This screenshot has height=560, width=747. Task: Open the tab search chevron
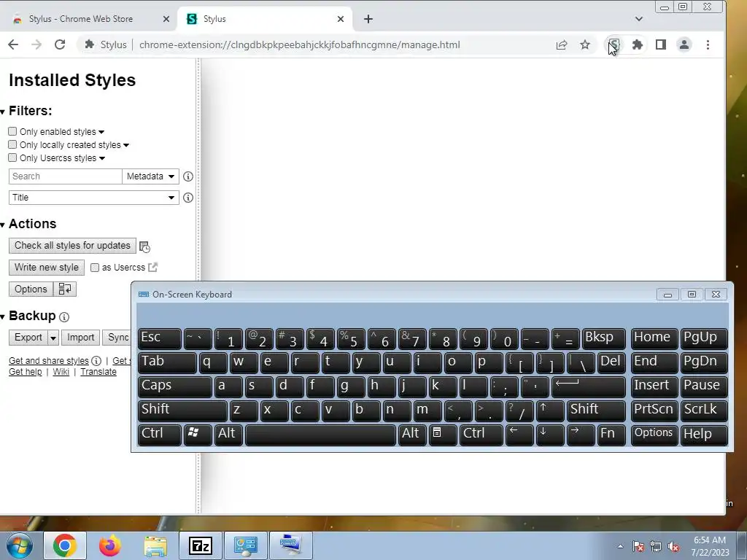click(639, 19)
